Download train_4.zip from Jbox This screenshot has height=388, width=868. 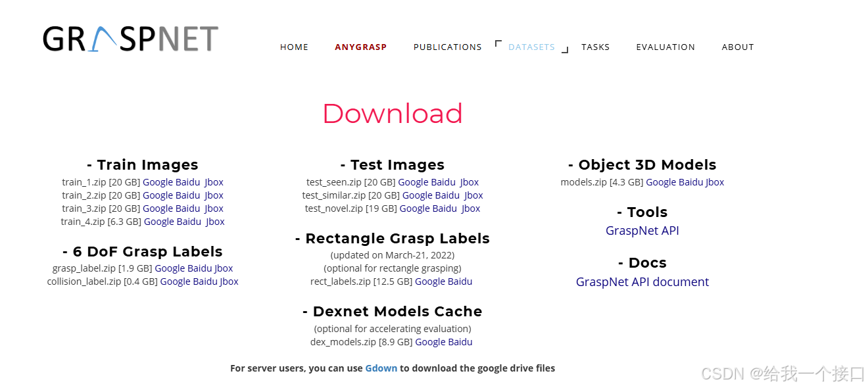pos(216,222)
